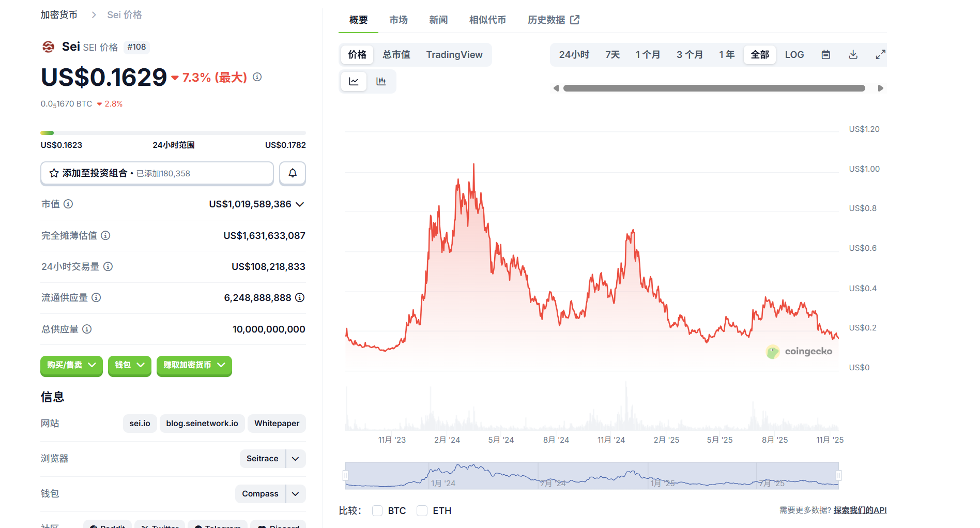Open the 探索我们的API link

coord(860,510)
